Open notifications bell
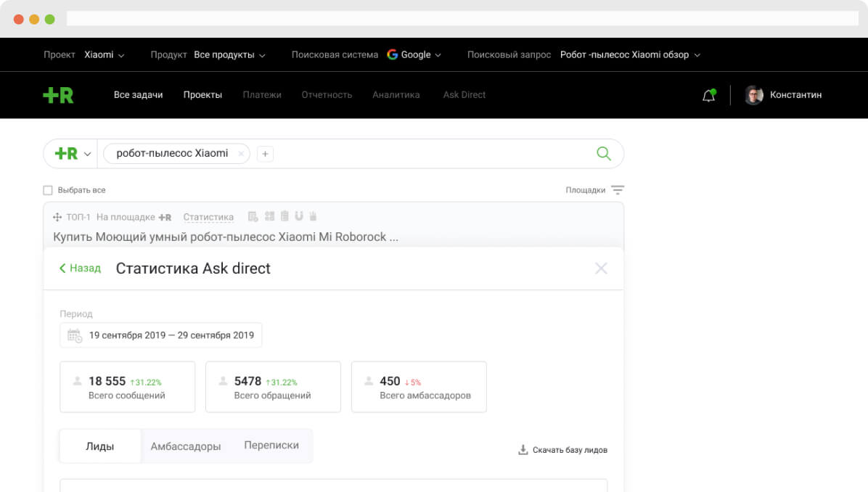The height and width of the screenshot is (492, 868). point(708,95)
